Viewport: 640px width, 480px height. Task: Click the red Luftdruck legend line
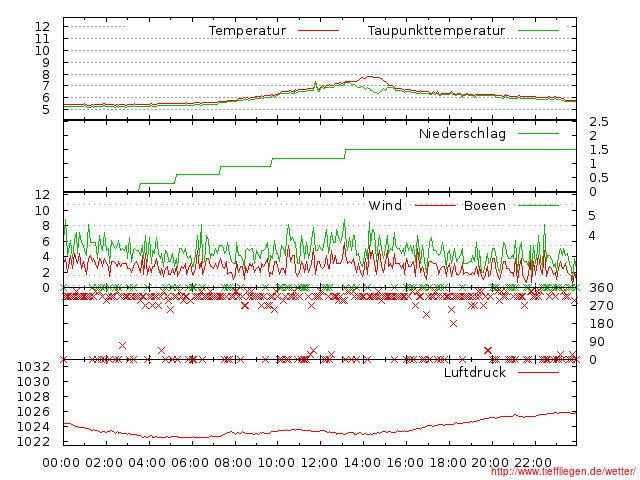(538, 372)
